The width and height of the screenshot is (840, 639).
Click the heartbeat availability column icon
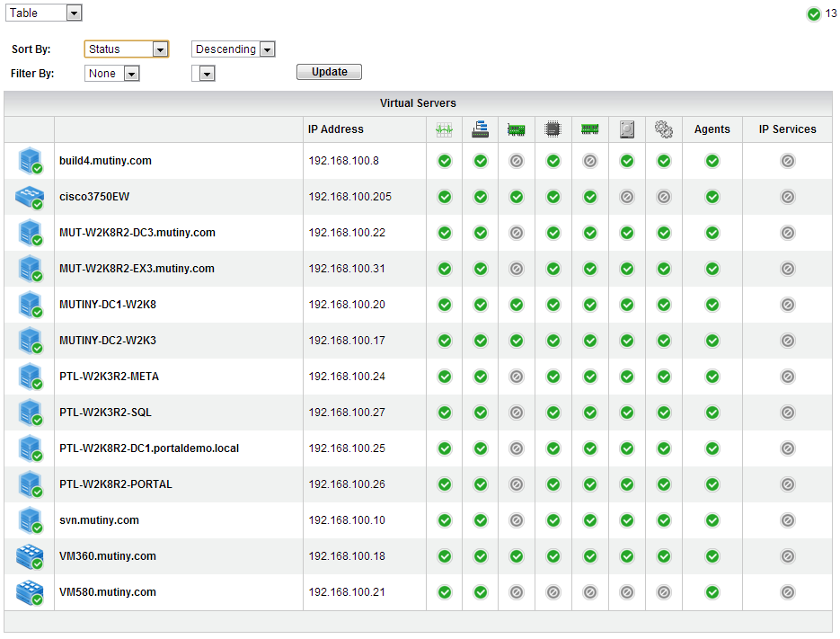tap(444, 129)
